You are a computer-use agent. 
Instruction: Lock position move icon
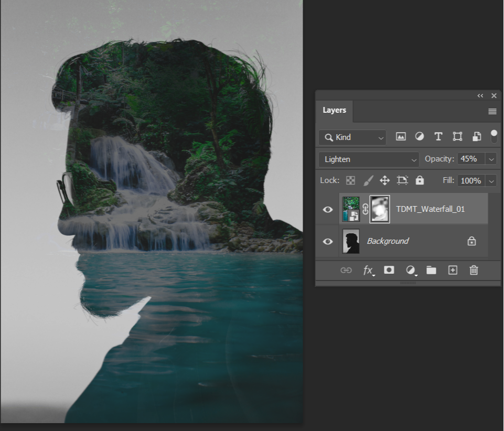(384, 180)
